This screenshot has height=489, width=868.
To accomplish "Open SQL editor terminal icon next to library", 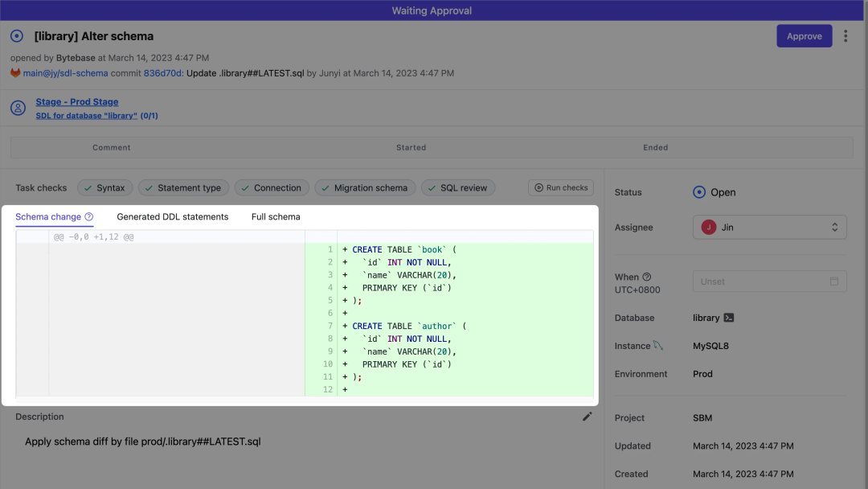I will [728, 318].
